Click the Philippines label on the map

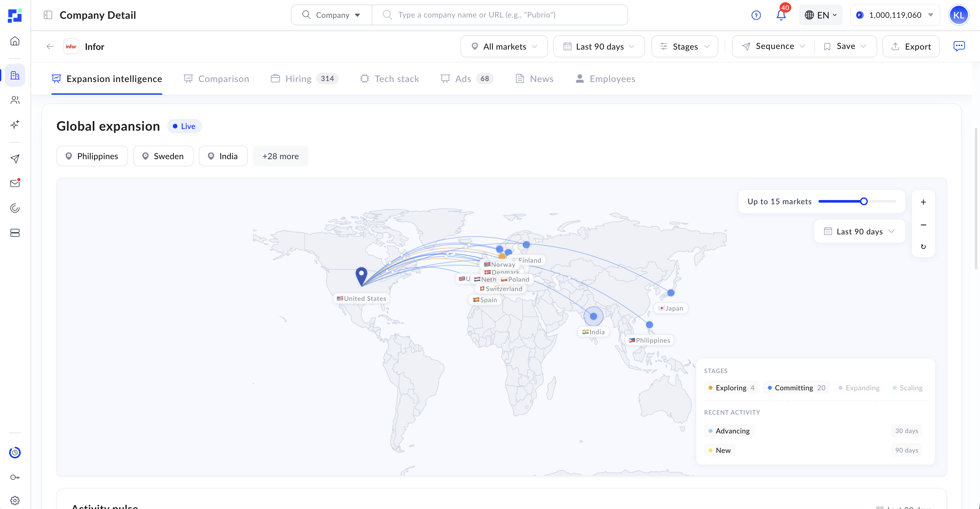[x=650, y=340]
